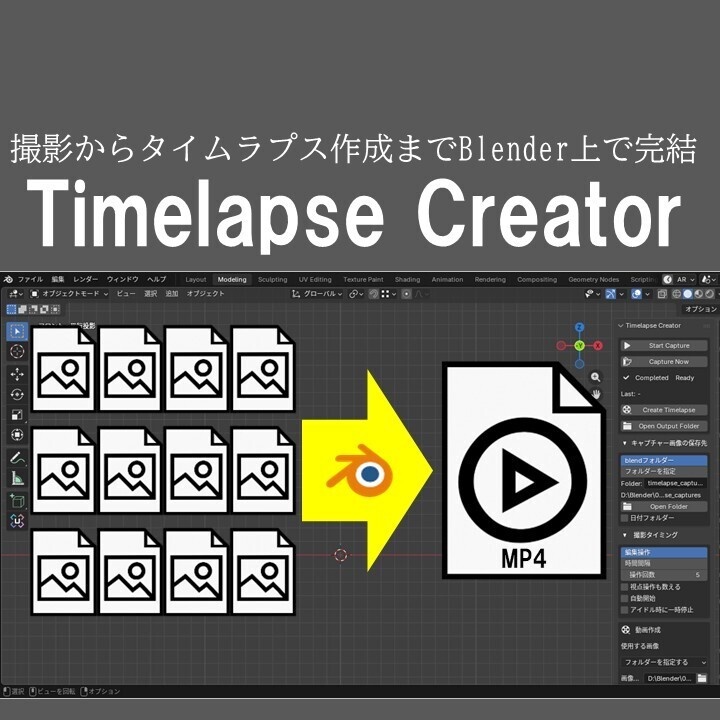Select the Scale tool
The height and width of the screenshot is (720, 720).
pyautogui.click(x=17, y=415)
